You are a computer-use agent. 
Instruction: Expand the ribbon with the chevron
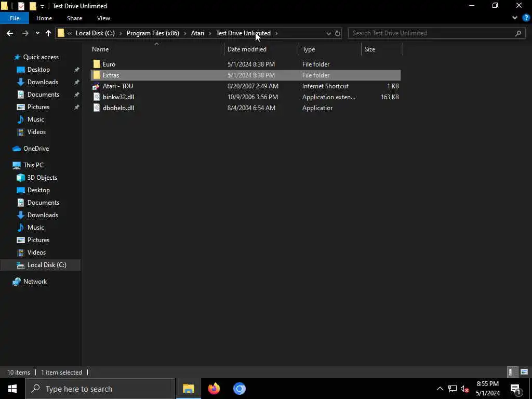tap(515, 18)
